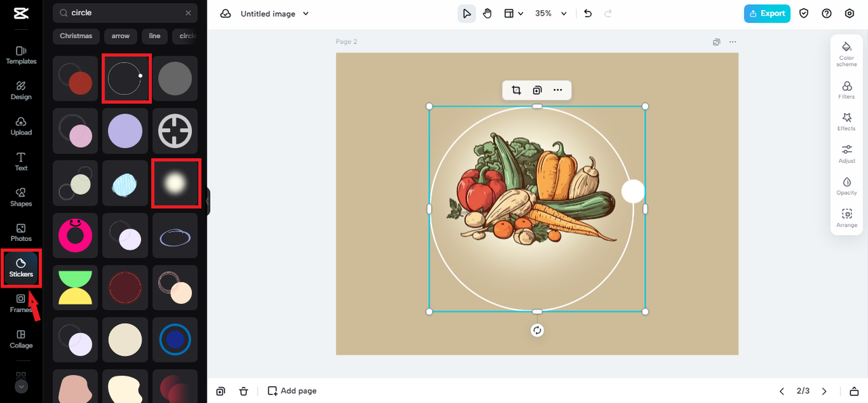Open the settings hexagon icon
The width and height of the screenshot is (868, 403).
850,14
